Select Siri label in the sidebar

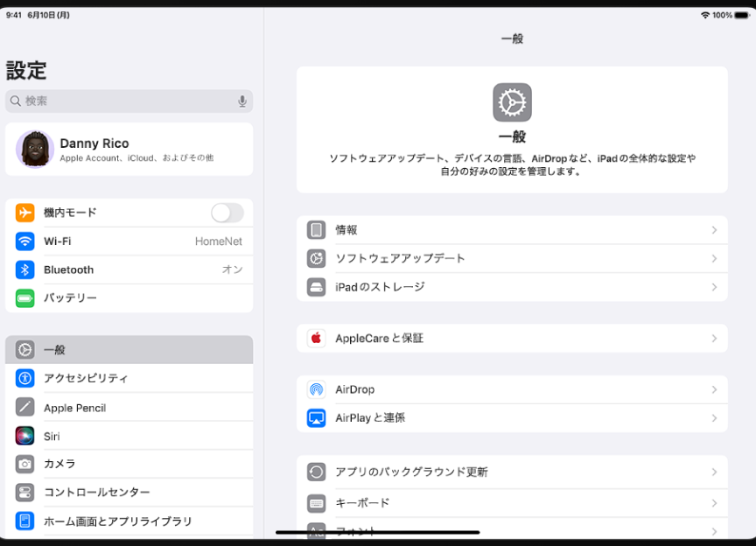click(52, 436)
